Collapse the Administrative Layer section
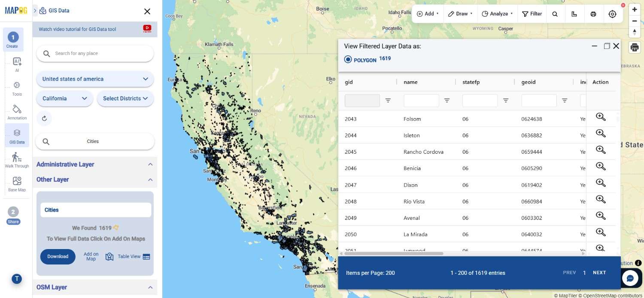Viewport: 644px width, 298px height. (x=150, y=164)
